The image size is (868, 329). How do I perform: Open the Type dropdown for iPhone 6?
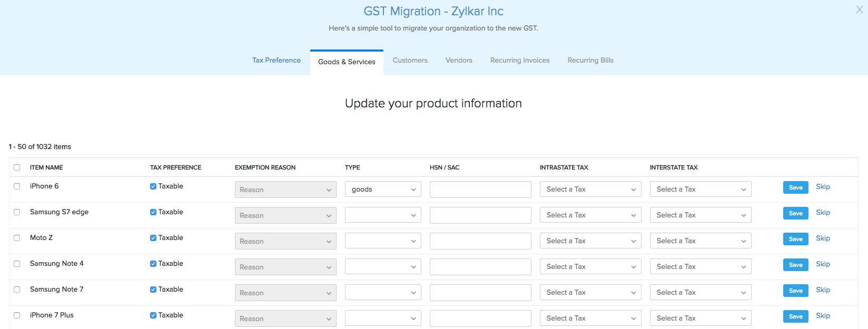click(383, 190)
